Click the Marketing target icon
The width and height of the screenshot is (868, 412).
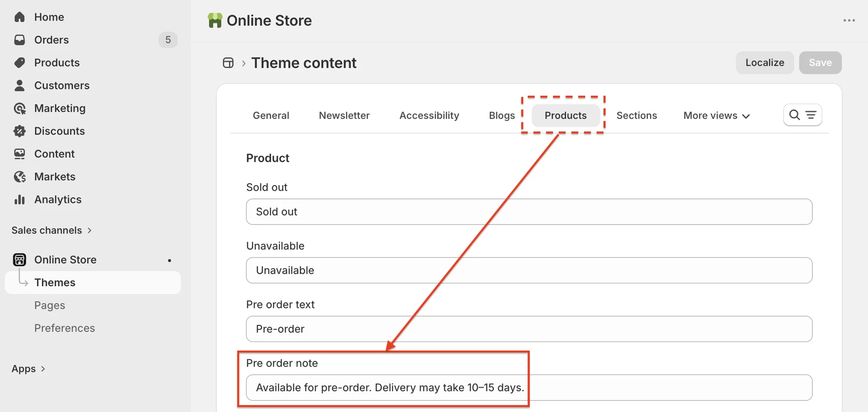19,108
